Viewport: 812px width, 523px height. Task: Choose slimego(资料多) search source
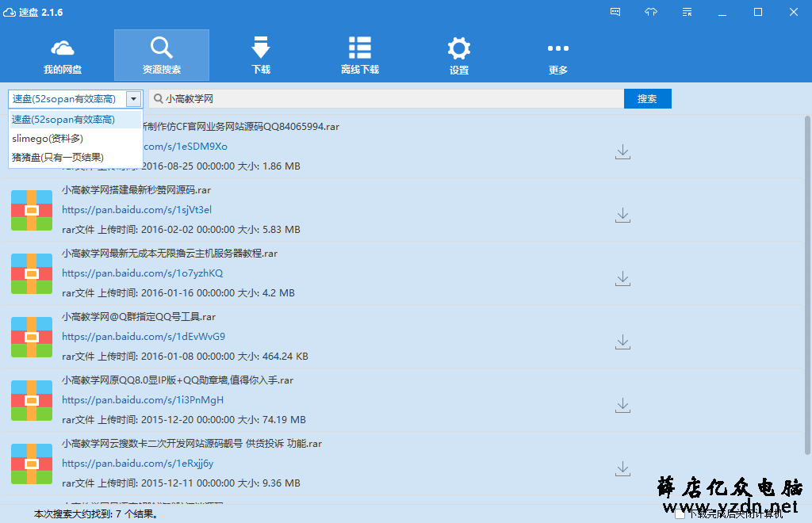(75, 139)
